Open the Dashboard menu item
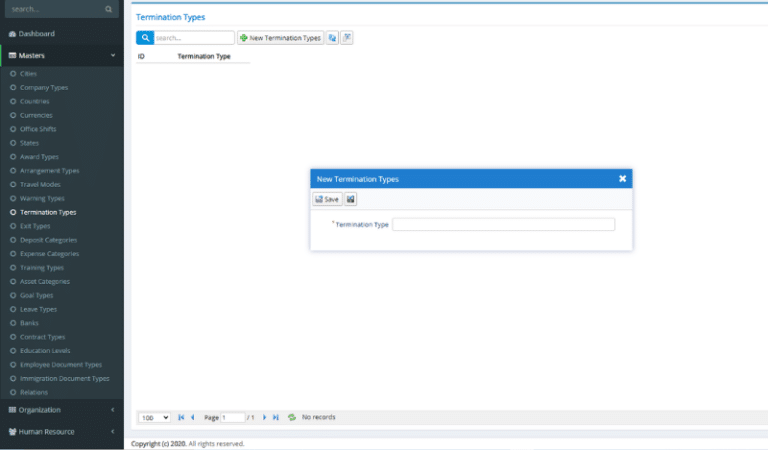 click(36, 34)
